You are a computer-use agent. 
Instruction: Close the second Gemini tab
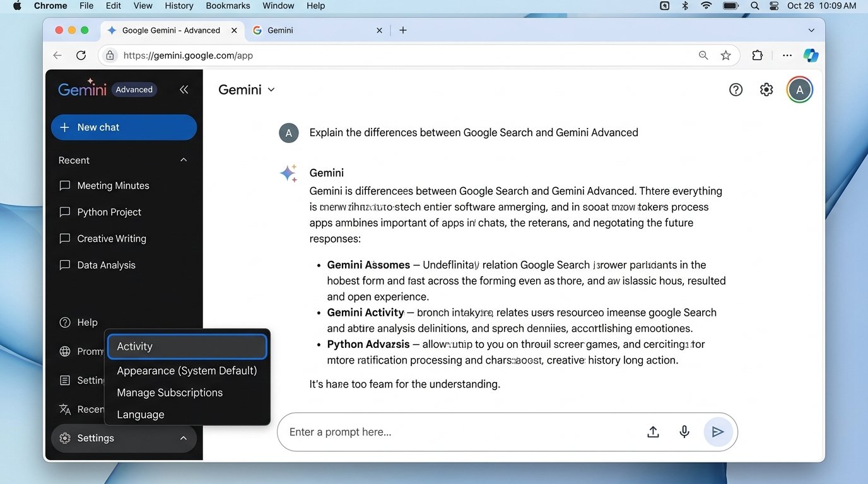(379, 30)
